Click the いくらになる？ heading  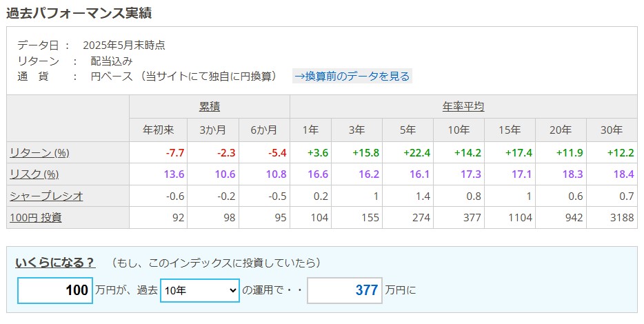tap(55, 263)
